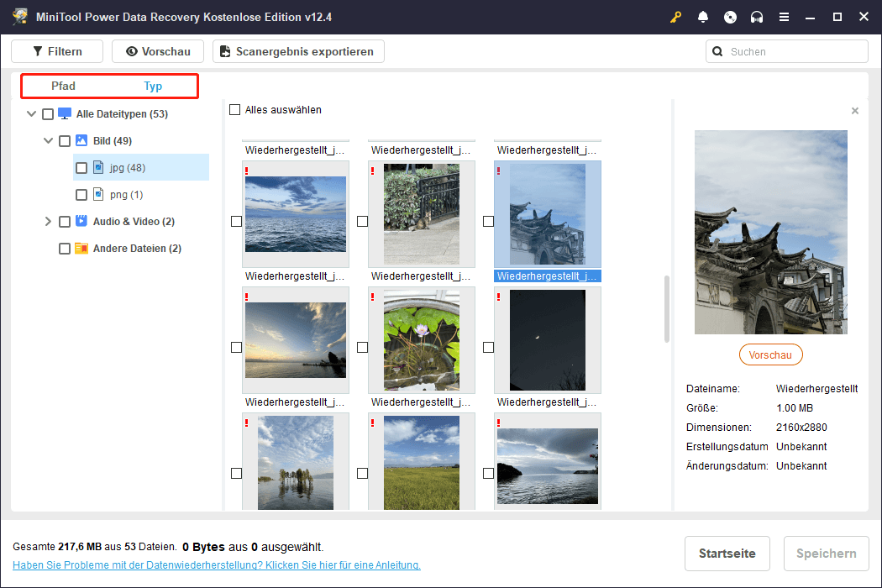Tick the checkbox beside the trees-in-water photo
The image size is (882, 588).
pos(236,474)
